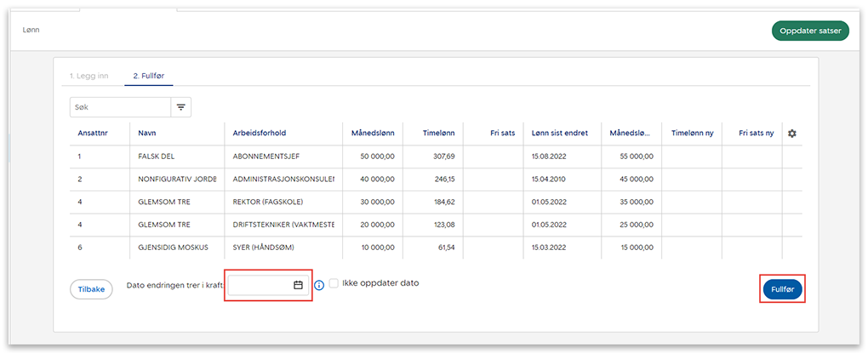Click the 'Lønn' breadcrumb label
This screenshot has height=353, width=868.
[x=31, y=30]
